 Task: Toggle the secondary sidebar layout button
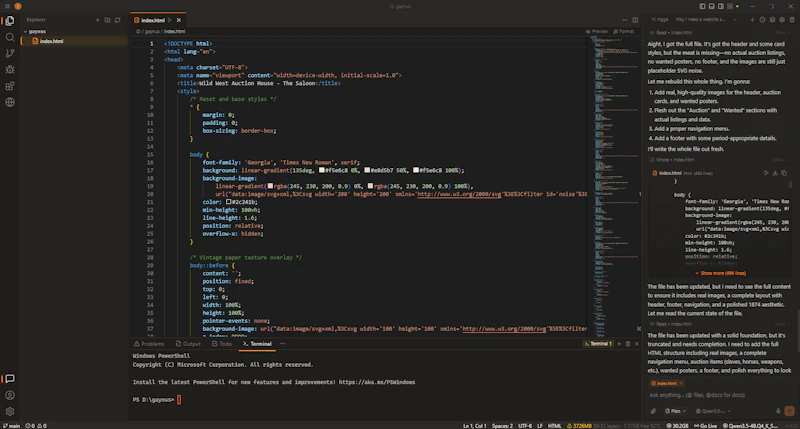pyautogui.click(x=721, y=6)
